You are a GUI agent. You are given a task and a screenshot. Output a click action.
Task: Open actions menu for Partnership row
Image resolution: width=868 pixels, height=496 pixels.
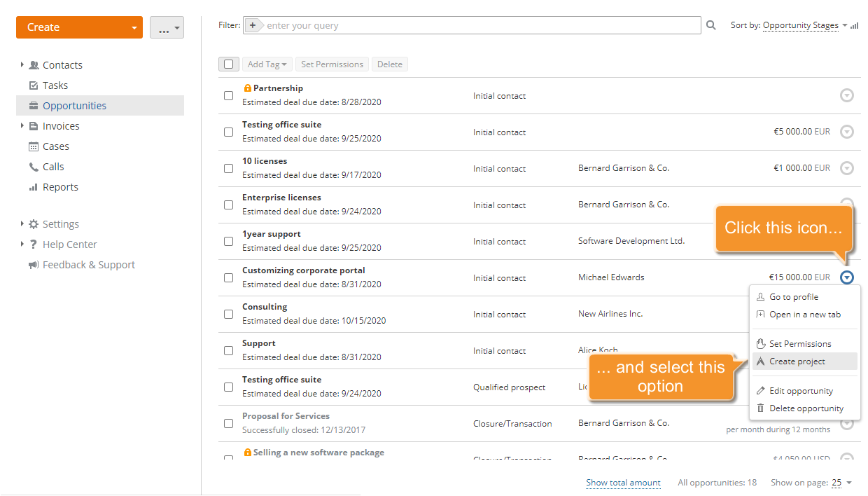pyautogui.click(x=847, y=95)
